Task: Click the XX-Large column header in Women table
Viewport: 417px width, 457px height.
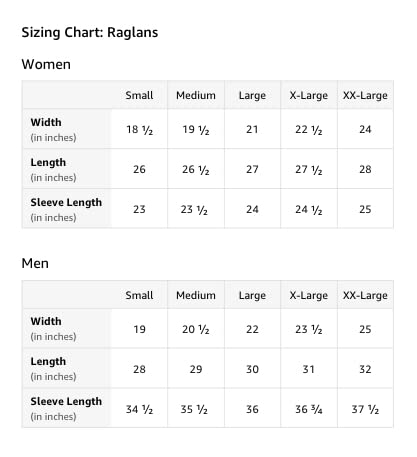Action: click(365, 95)
